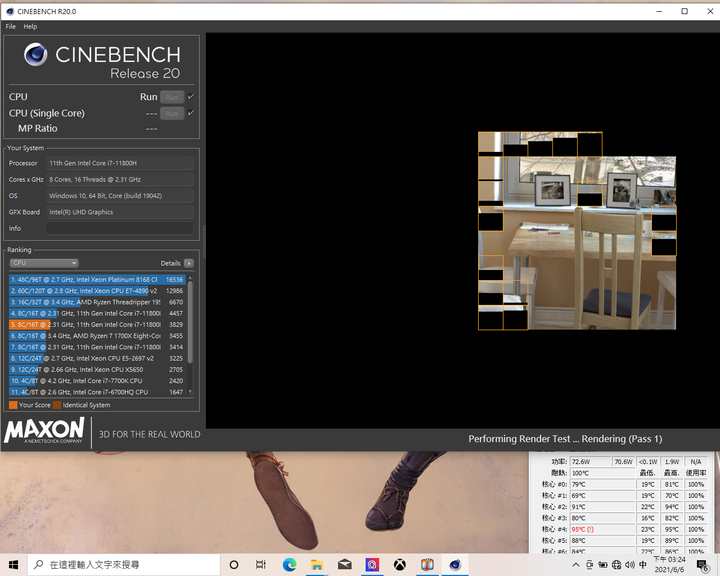This screenshot has height=576, width=720.
Task: Click the volume speaker tray icon
Action: click(x=630, y=565)
